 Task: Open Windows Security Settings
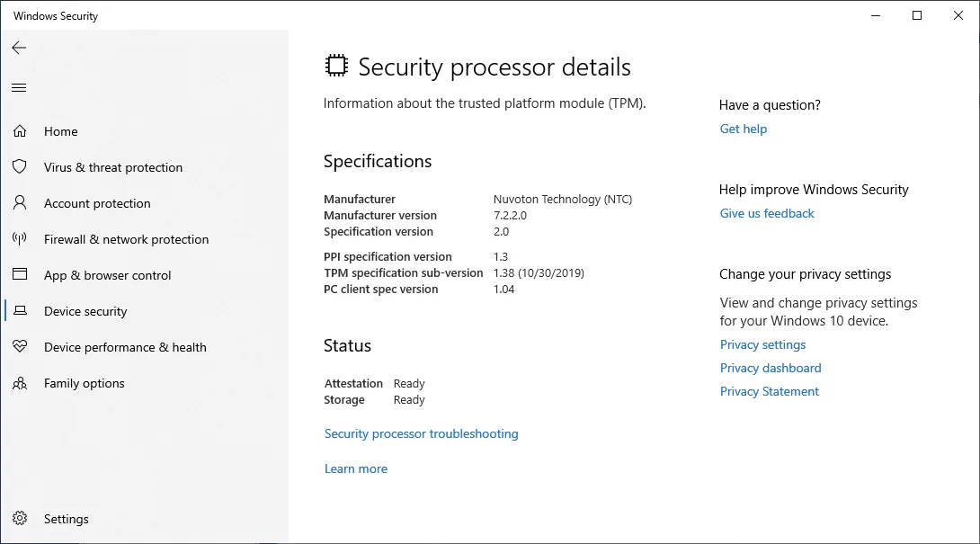click(66, 519)
